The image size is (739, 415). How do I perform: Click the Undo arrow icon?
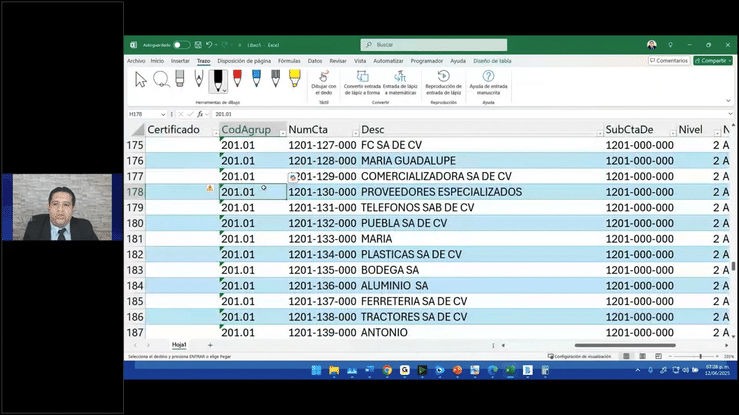pyautogui.click(x=209, y=45)
